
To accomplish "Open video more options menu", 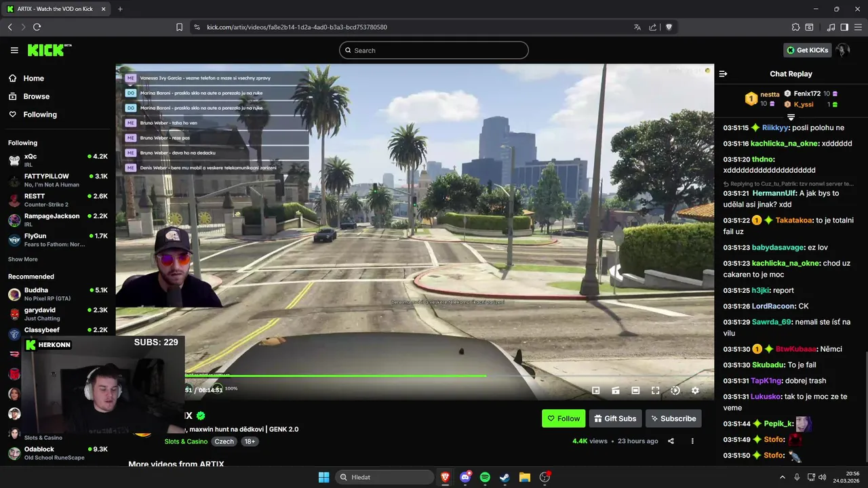I will (692, 441).
